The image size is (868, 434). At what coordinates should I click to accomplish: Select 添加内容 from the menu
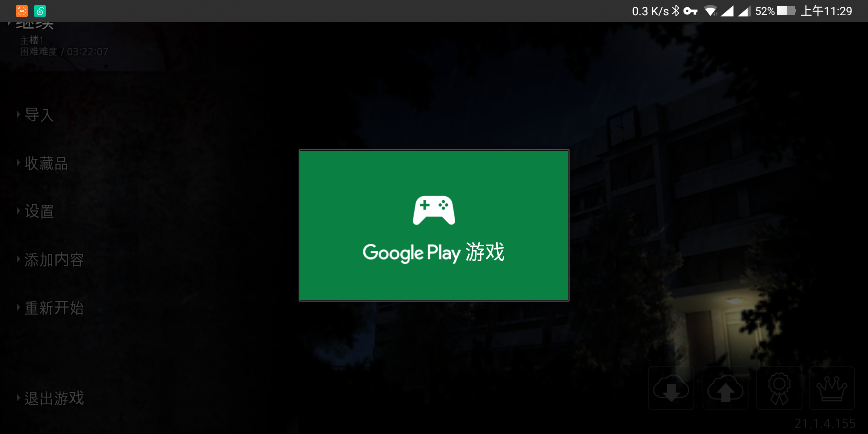pyautogui.click(x=54, y=260)
